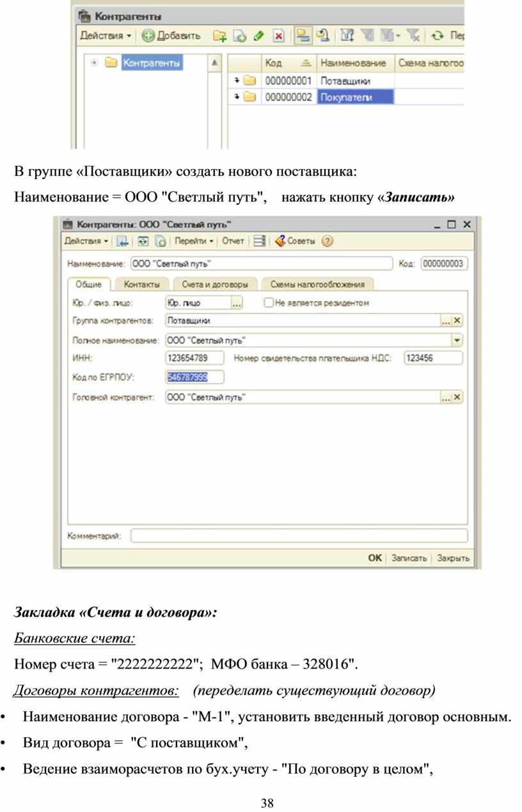Click the Закрыть button
Screen dimensions: 522x812
[x=454, y=558]
